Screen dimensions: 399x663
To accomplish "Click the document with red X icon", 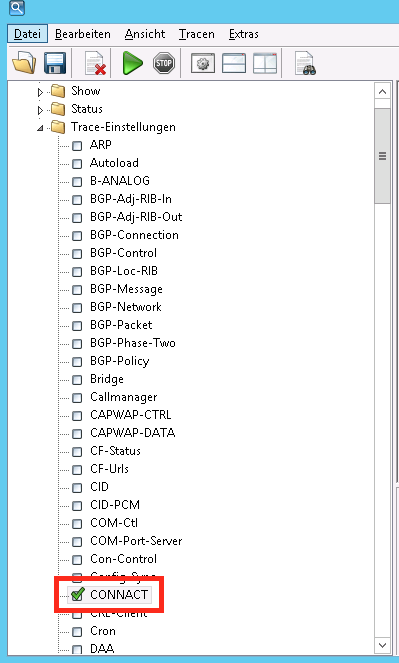I will [95, 63].
